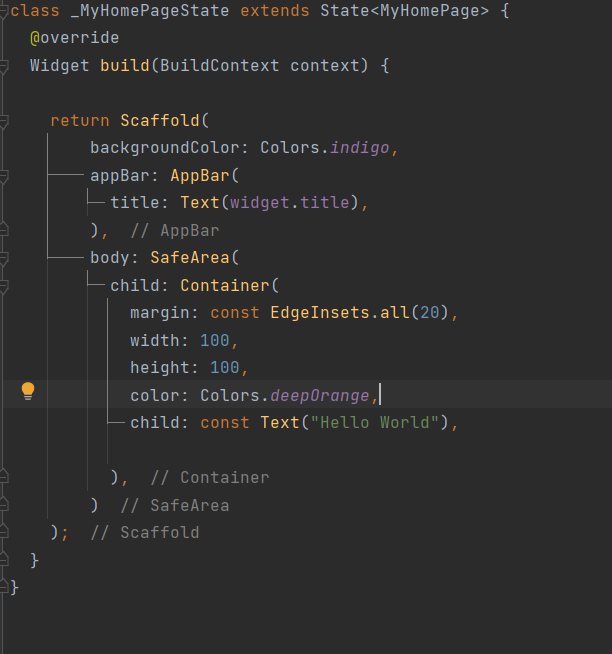The image size is (612, 654).
Task: Click the // SafeArea closing comment
Action: pyautogui.click(x=175, y=506)
